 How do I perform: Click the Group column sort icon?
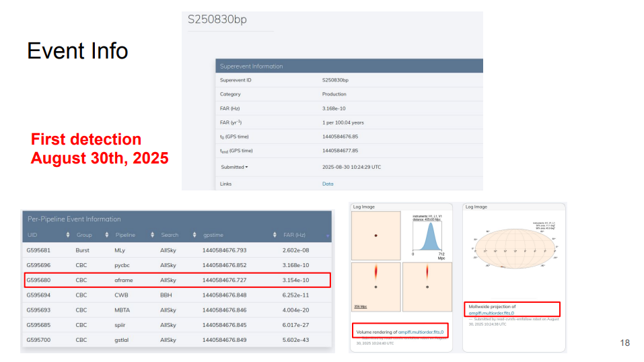(x=106, y=235)
